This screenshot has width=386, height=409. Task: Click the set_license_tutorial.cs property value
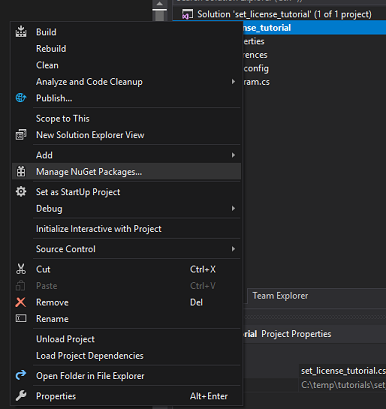343,371
